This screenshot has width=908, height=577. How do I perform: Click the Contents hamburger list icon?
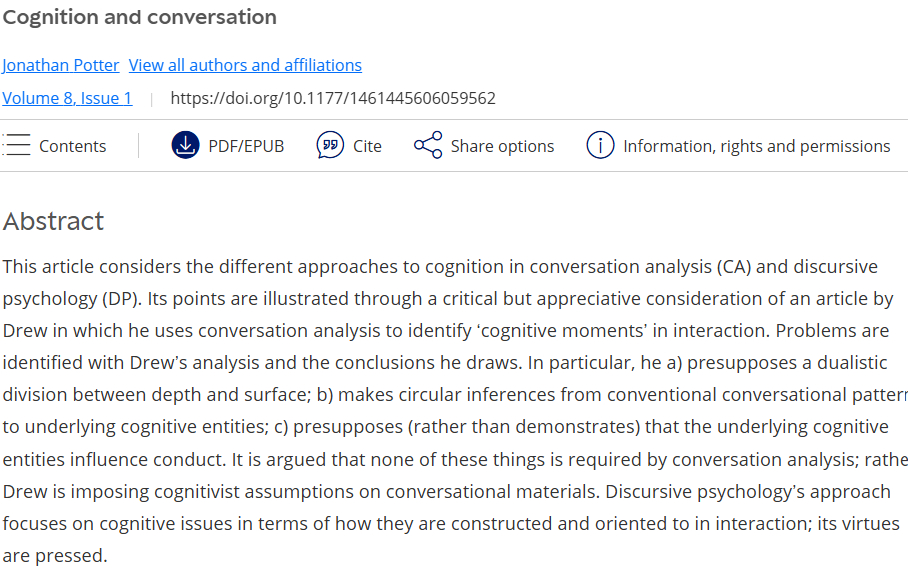click(17, 145)
